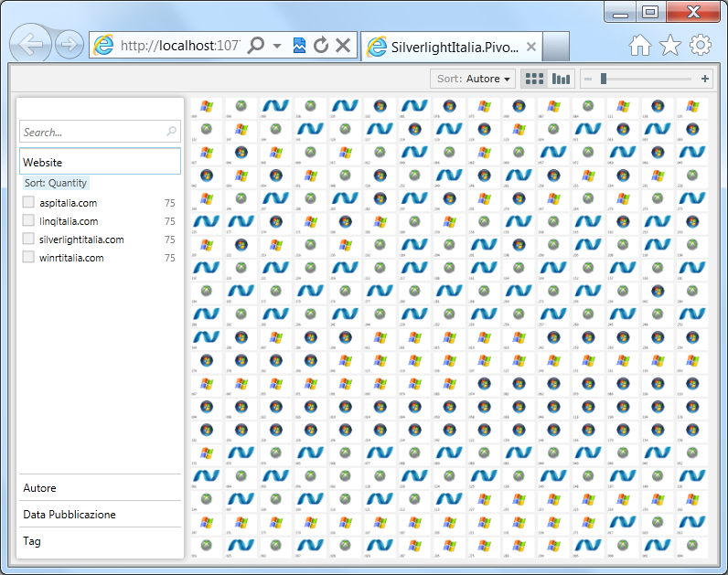728x575 pixels.
Task: Open a new blank tab
Action: tap(556, 47)
